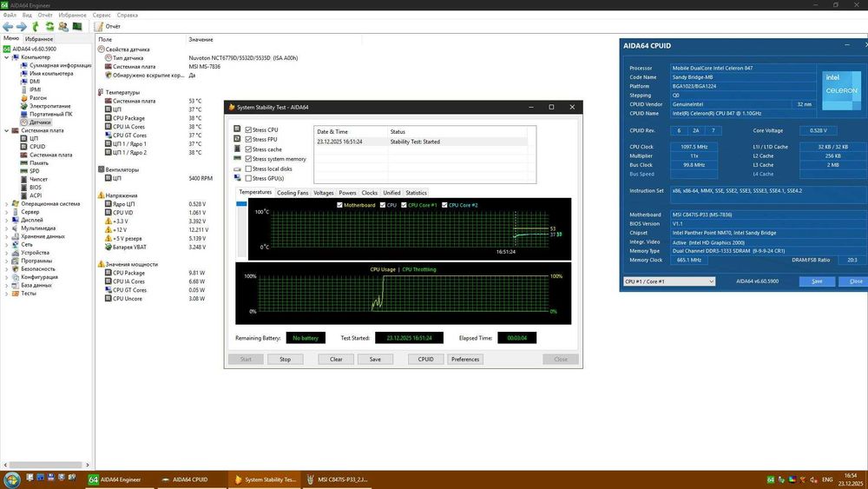Viewport: 868px width, 489px height.
Task: Uncheck Stress FPU checkbox
Action: (248, 140)
